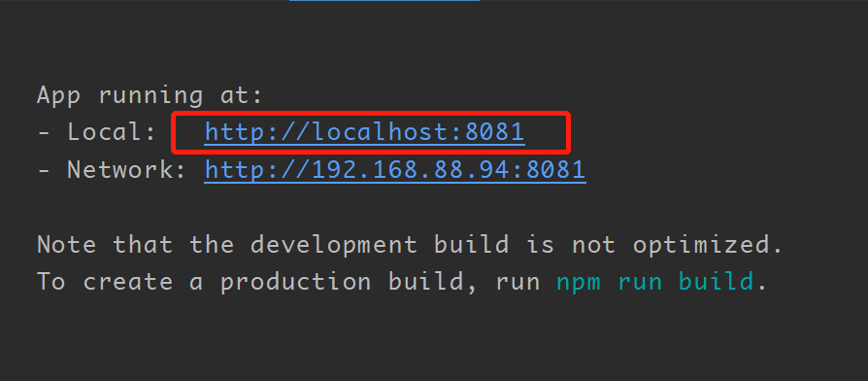Open the http://192.168.88.94:8081 network link

tap(395, 170)
